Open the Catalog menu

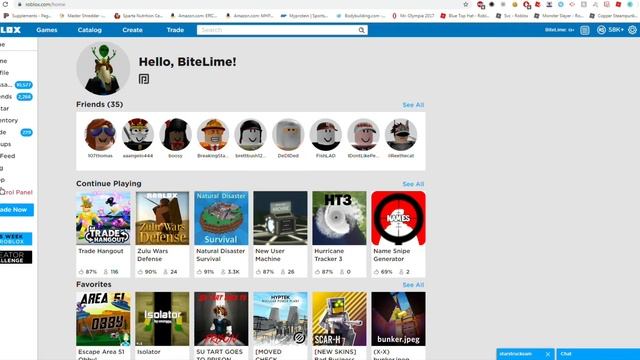(89, 30)
